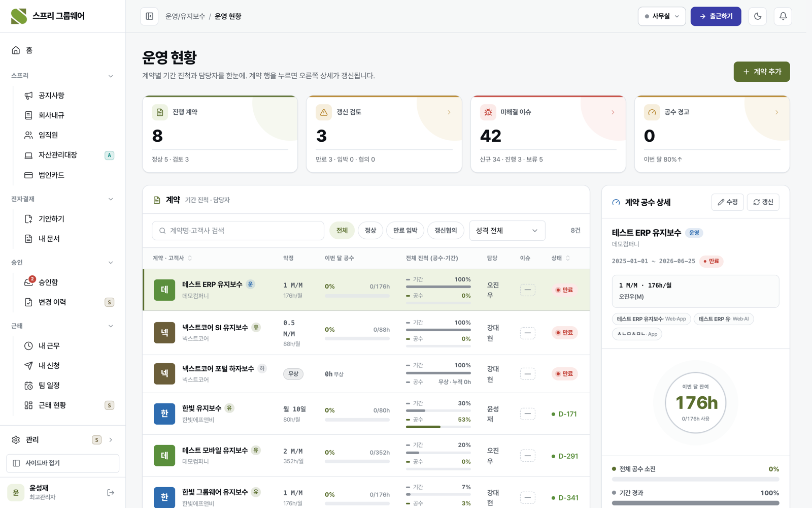This screenshot has height=508, width=812.
Task: Select the 한빛 유지보수 contract row
Action: pyautogui.click(x=366, y=414)
